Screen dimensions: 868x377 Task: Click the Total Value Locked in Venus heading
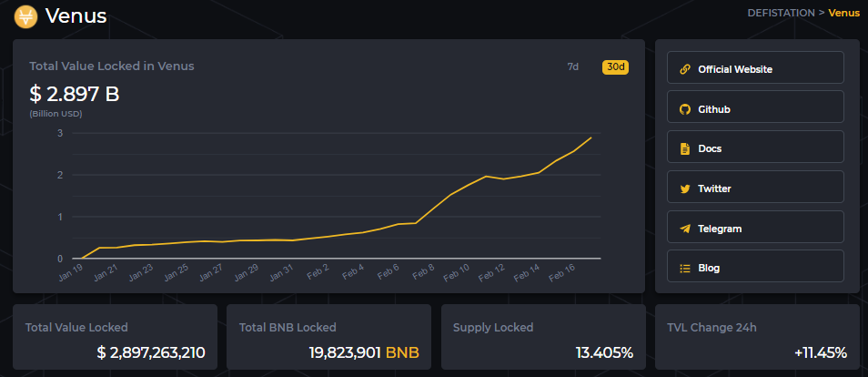coord(112,66)
